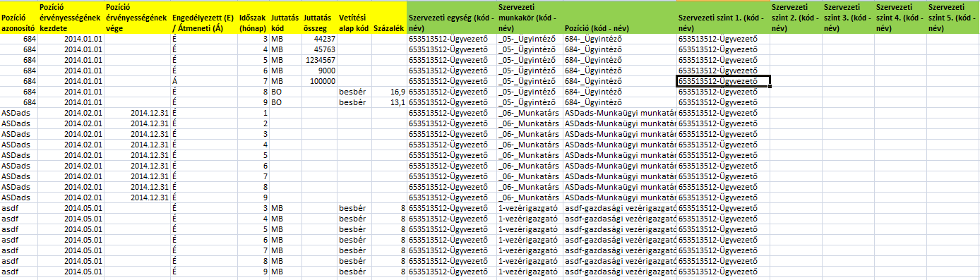
Task: Click the amount cell 45763
Action: pyautogui.click(x=319, y=49)
